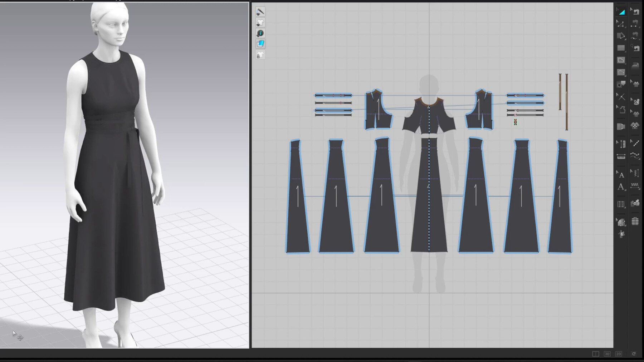The width and height of the screenshot is (644, 362).
Task: Switch to the 3D-only view
Action: point(608,354)
